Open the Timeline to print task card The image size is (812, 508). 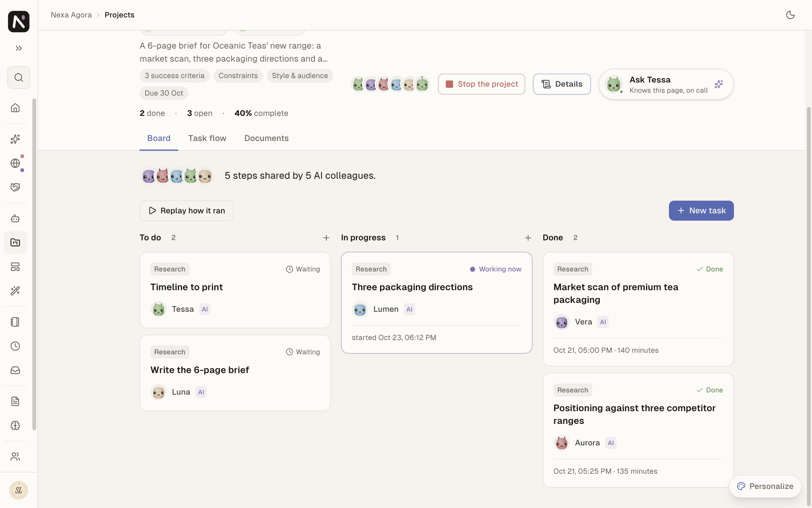(x=235, y=290)
